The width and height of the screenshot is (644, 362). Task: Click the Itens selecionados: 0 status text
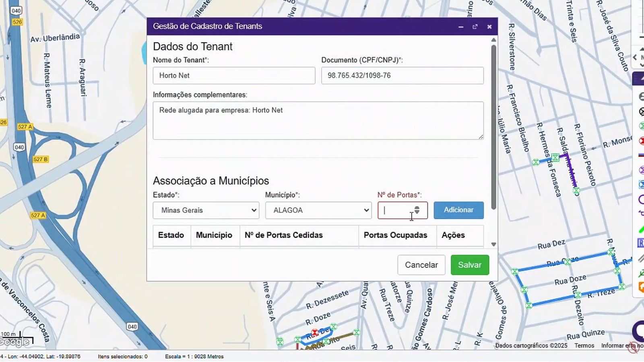(x=123, y=356)
